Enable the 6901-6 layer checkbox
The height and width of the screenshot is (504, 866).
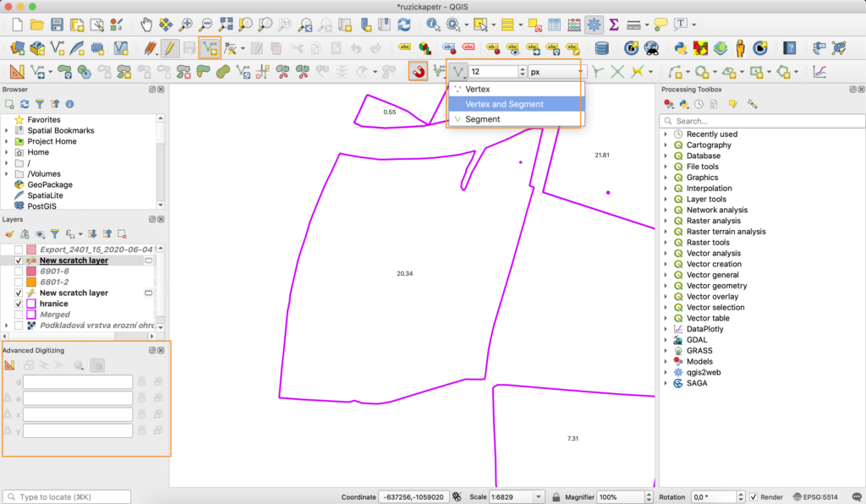pyautogui.click(x=19, y=271)
